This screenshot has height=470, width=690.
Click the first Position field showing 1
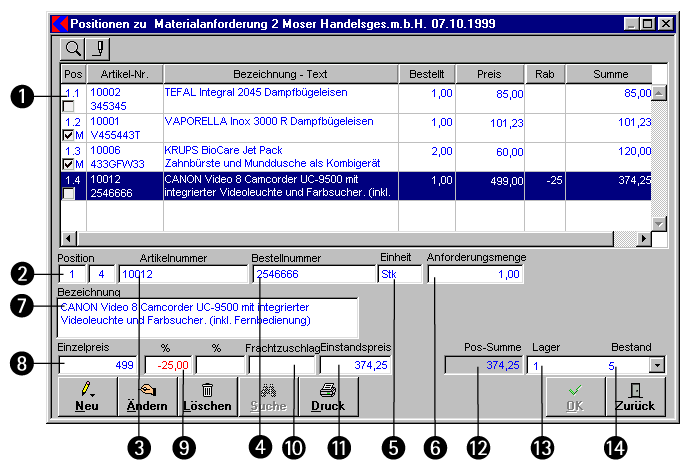click(x=72, y=274)
